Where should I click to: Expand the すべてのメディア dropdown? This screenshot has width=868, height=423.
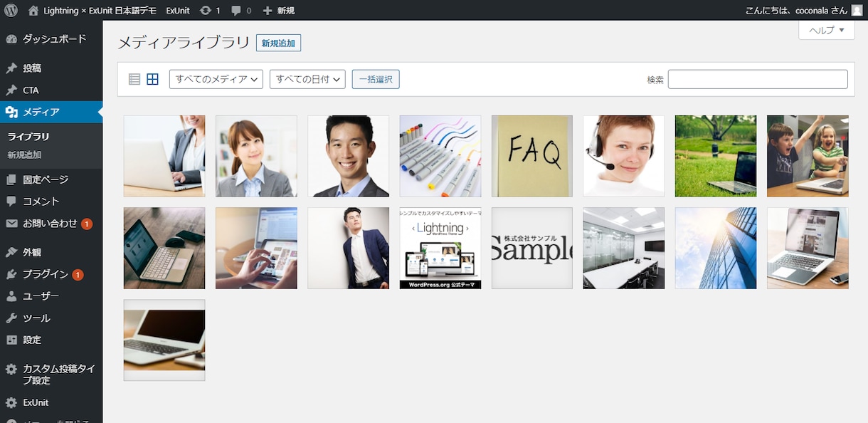[216, 79]
